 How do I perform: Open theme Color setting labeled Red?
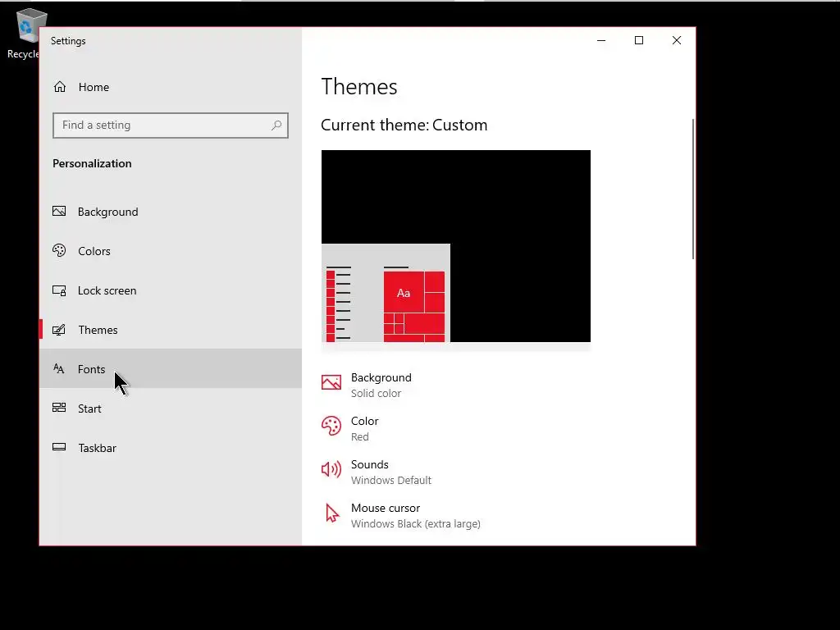point(351,428)
